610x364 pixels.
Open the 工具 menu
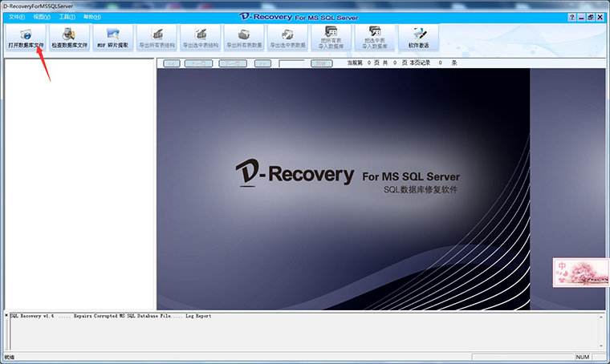(67, 17)
